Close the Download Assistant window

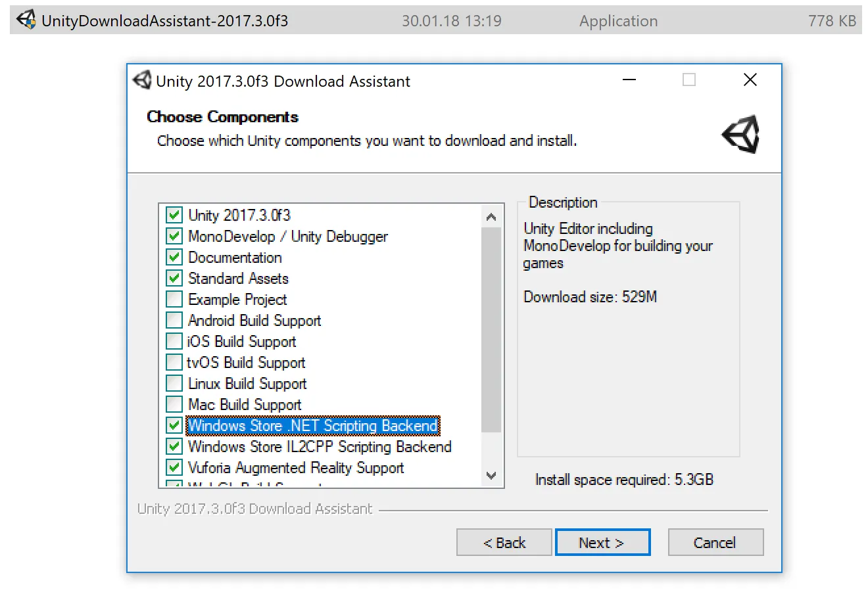[x=750, y=80]
